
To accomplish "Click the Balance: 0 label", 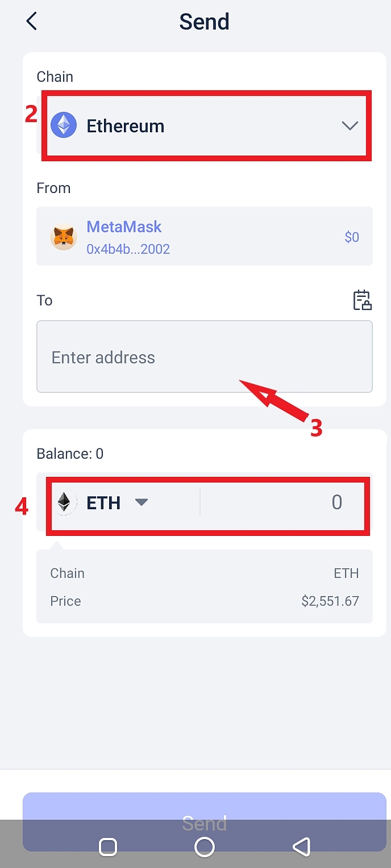I will point(70,454).
